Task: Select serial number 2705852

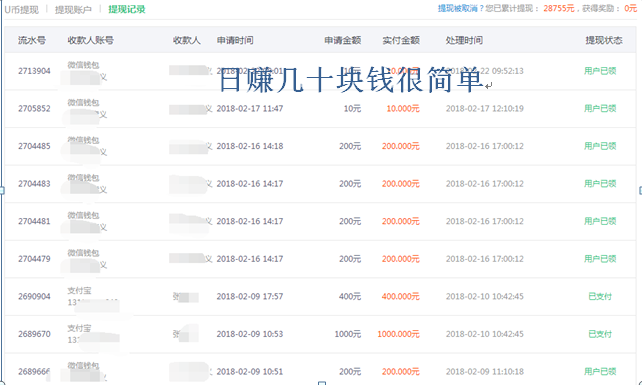Action: (x=34, y=109)
